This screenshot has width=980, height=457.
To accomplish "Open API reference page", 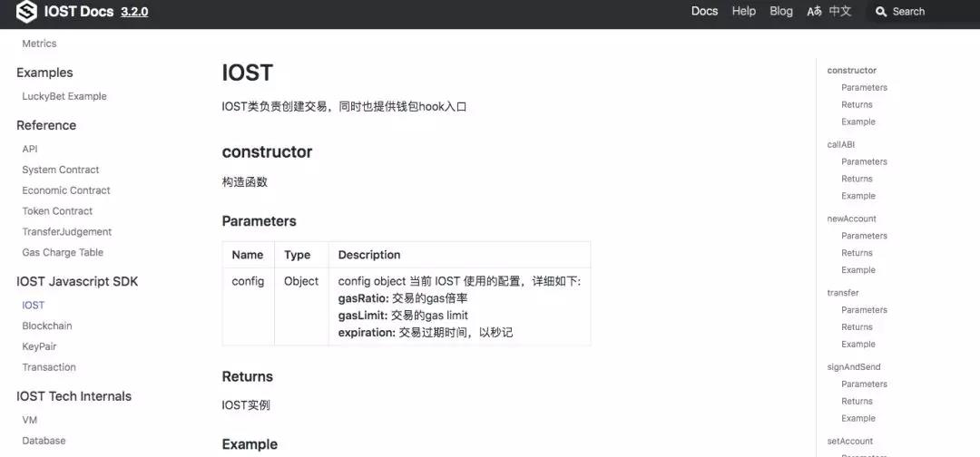I will (30, 150).
